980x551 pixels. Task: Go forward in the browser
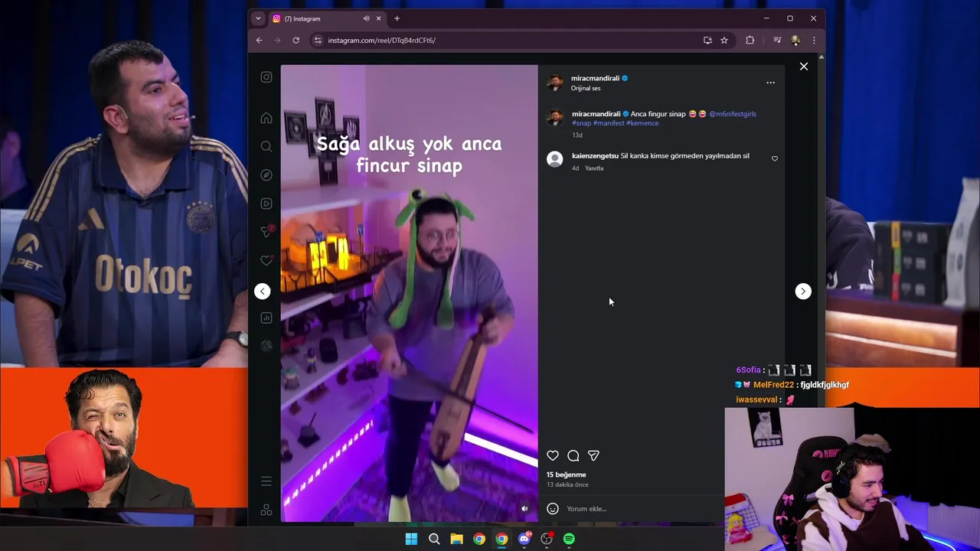pos(277,40)
